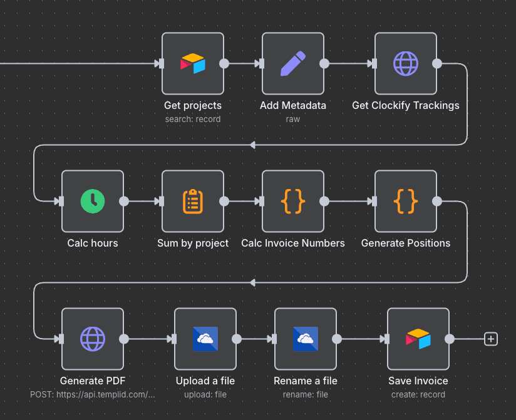Open the Add Metadata pencil node
Screen dimensions: 516x420
[293, 63]
